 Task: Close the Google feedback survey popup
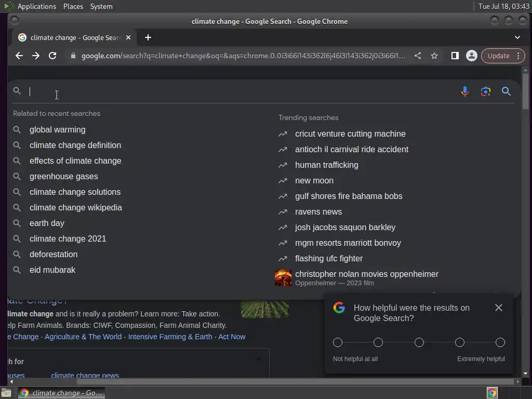tap(498, 308)
